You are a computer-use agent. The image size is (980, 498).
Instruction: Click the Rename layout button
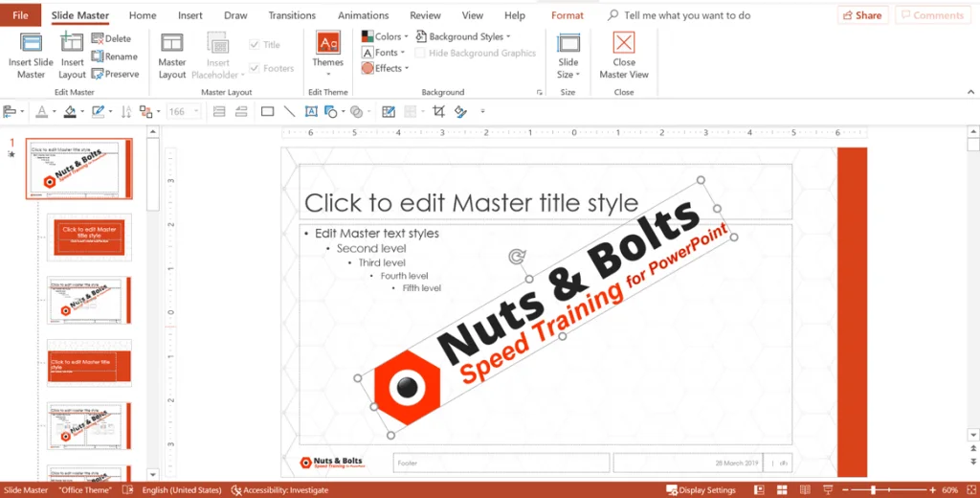(115, 57)
